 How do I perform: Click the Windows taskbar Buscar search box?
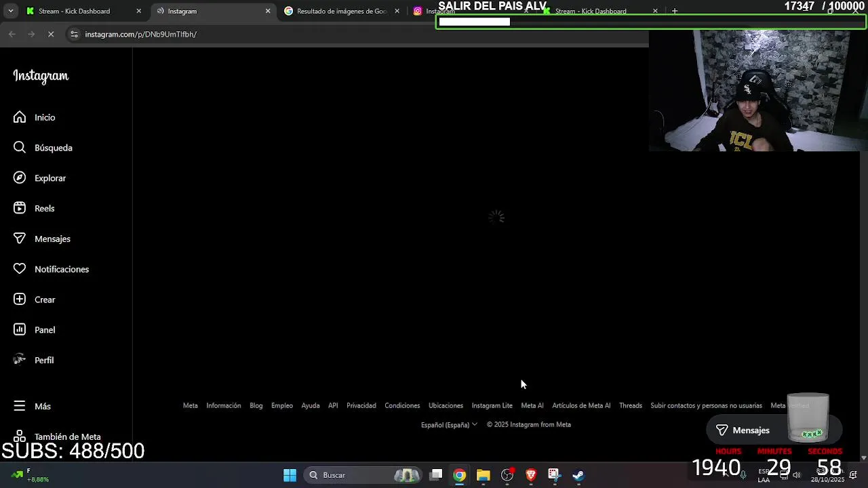click(x=362, y=475)
